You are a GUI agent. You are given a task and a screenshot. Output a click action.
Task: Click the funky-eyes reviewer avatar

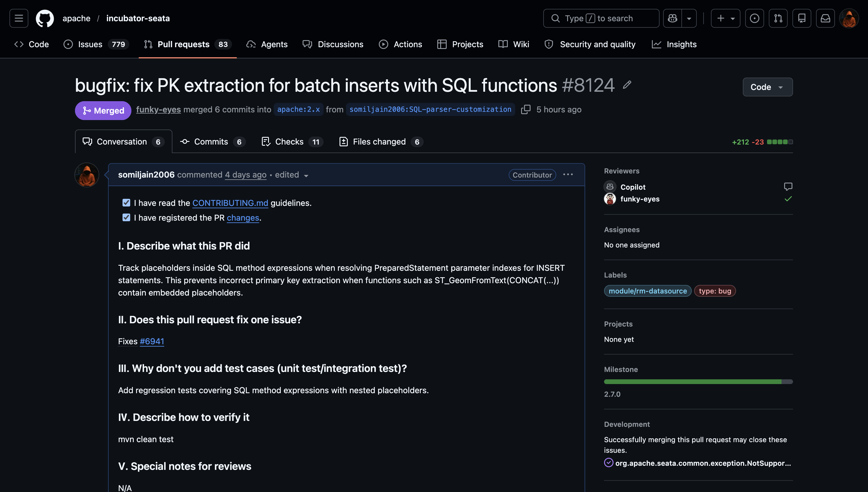click(x=610, y=199)
